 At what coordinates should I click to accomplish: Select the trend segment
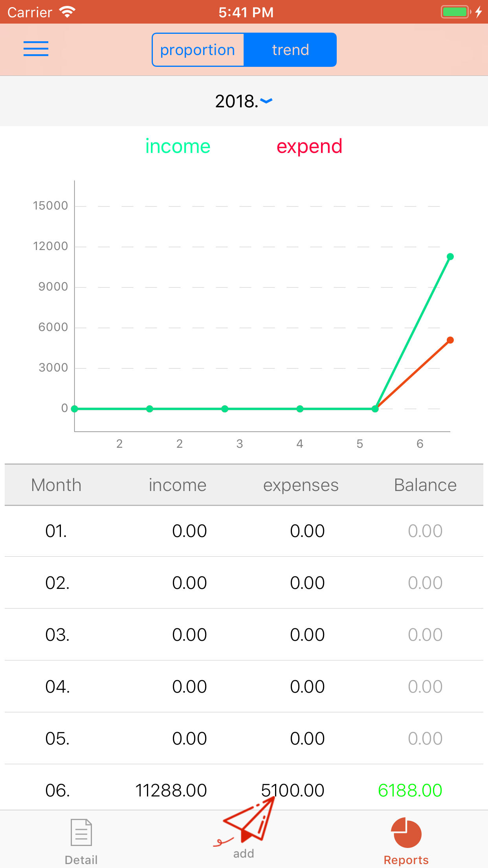coord(290,50)
